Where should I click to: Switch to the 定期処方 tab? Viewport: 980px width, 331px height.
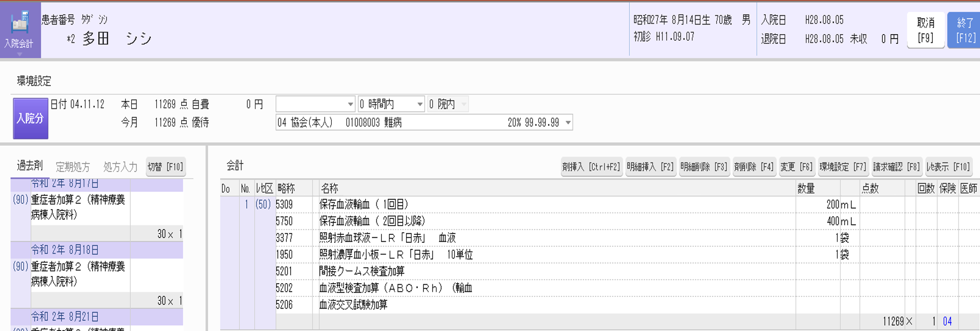[x=72, y=167]
